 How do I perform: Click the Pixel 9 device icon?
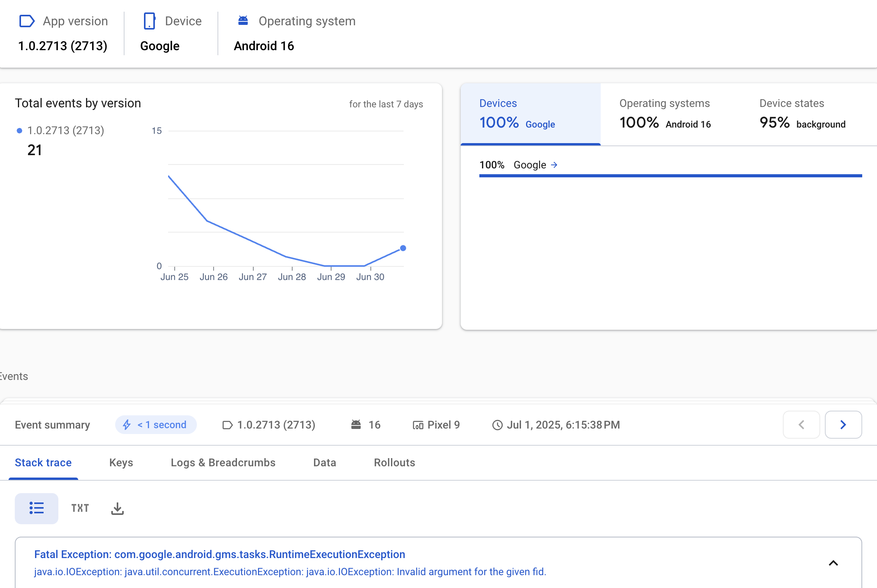click(x=418, y=425)
